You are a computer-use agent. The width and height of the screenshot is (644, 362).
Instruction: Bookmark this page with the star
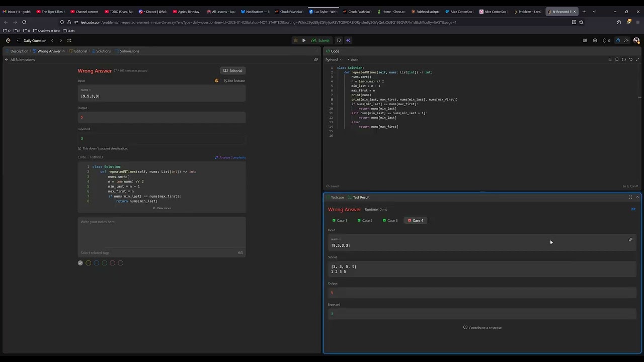[x=581, y=22]
